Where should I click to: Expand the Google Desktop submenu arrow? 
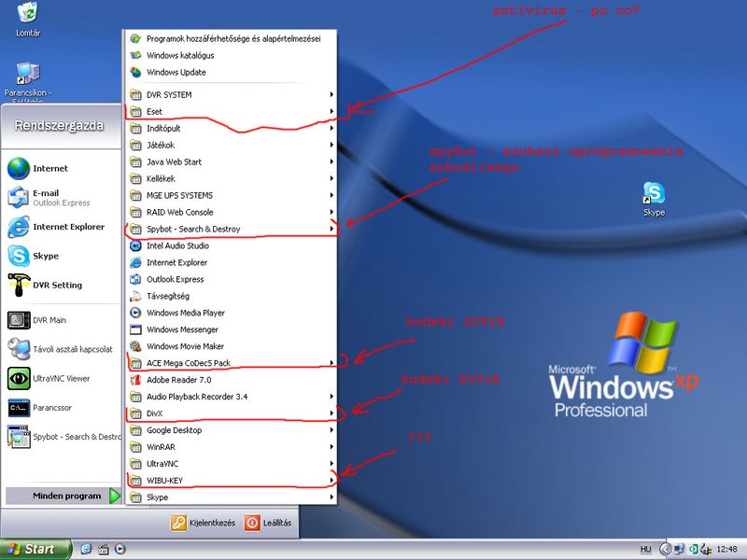click(x=331, y=430)
